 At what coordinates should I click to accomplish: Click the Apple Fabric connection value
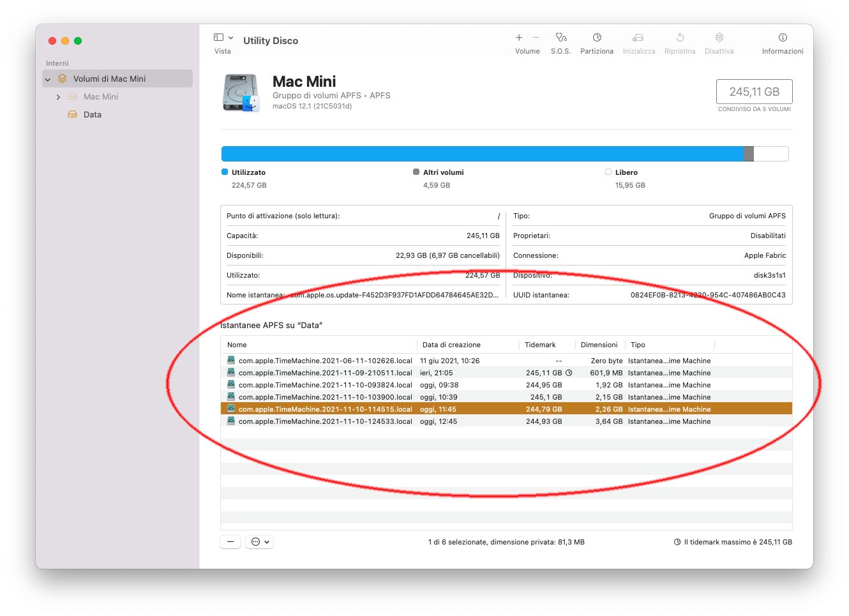pos(765,255)
